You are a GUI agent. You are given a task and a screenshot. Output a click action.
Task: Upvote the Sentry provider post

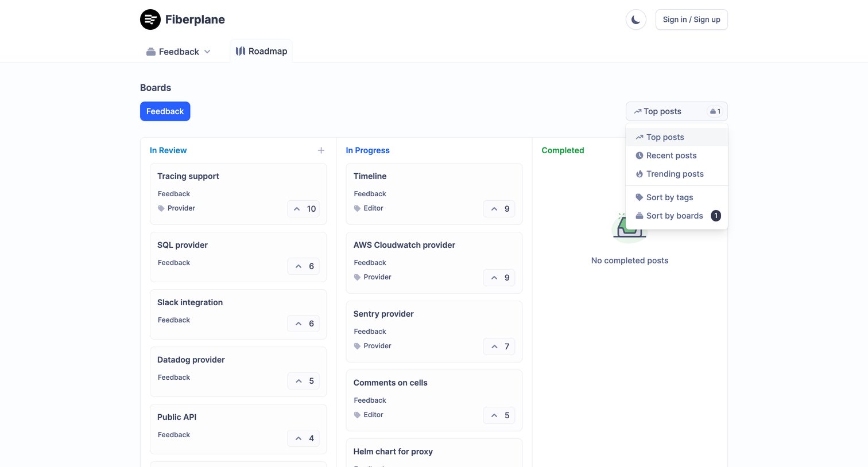pos(499,347)
